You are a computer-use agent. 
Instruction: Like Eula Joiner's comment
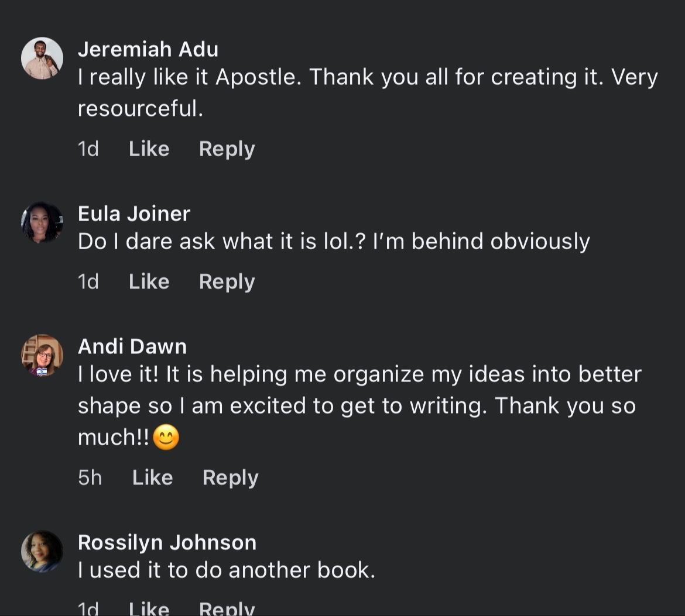click(149, 281)
